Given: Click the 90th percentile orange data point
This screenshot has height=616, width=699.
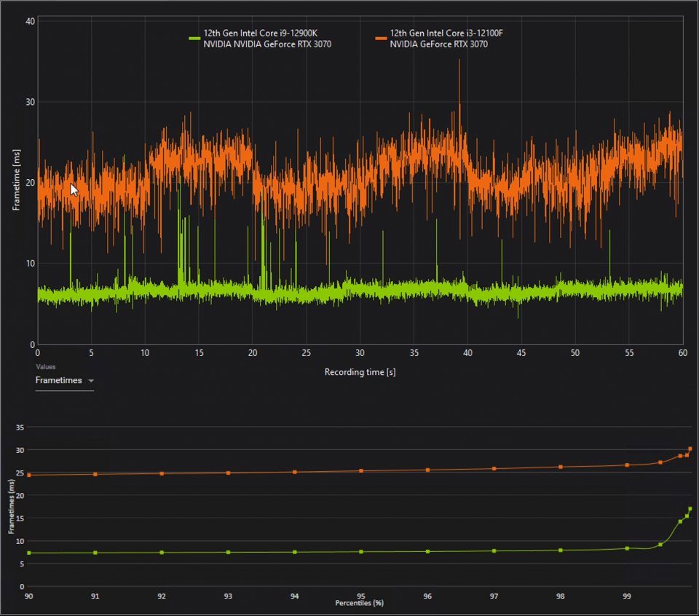Looking at the screenshot, I should click(x=29, y=475).
